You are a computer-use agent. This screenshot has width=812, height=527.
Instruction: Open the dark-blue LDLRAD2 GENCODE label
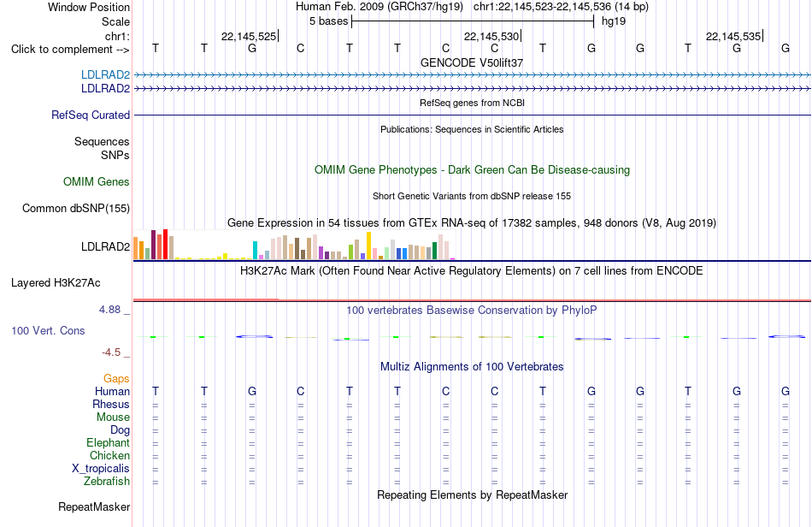pos(106,89)
